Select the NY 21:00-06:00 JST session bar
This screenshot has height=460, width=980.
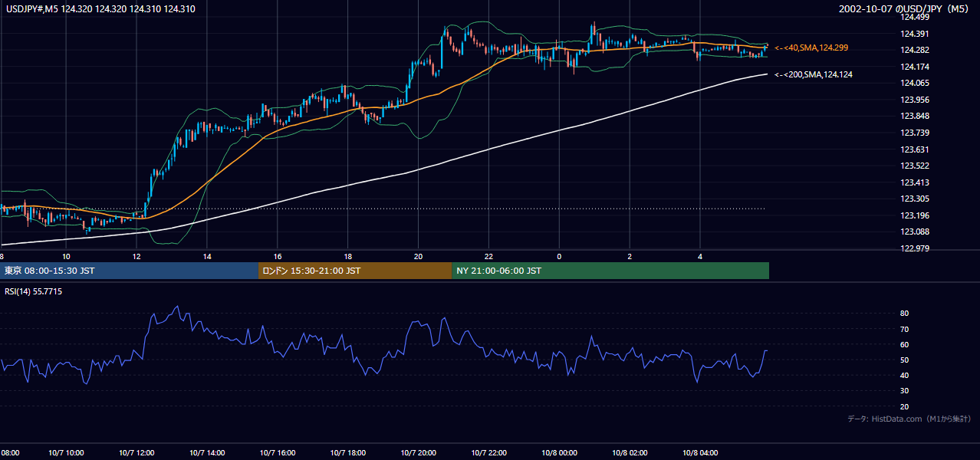pyautogui.click(x=610, y=271)
